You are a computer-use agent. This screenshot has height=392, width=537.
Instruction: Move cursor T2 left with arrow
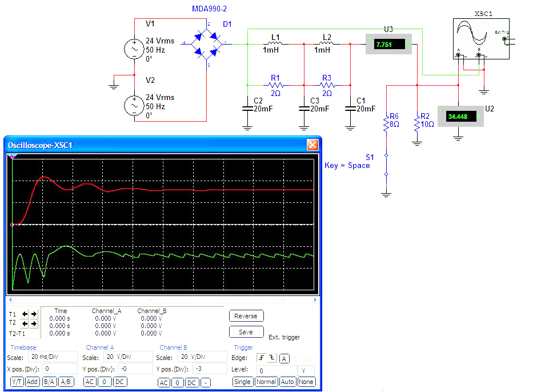point(25,323)
